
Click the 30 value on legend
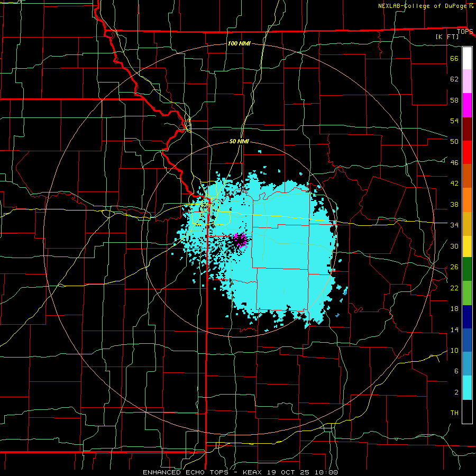454,246
